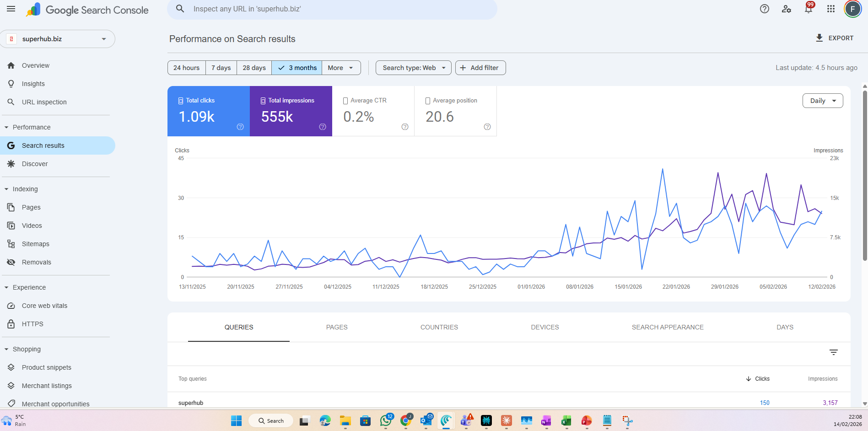The image size is (868, 431).
Task: Open Insights from sidebar
Action: [58, 84]
